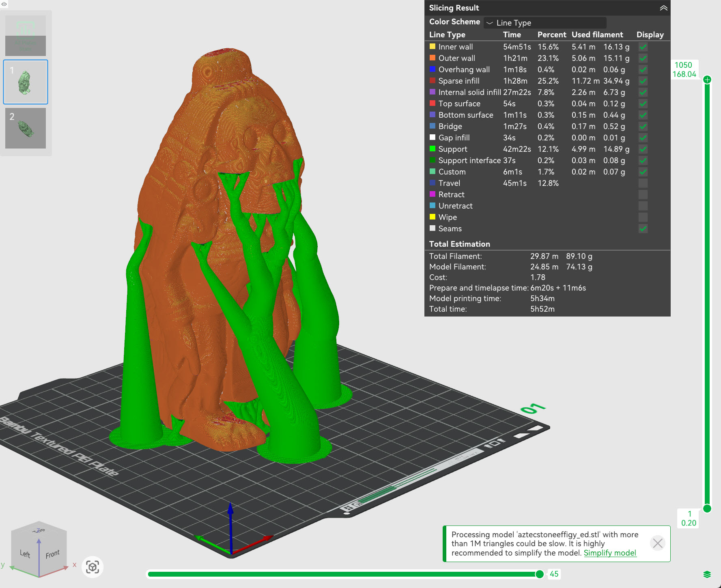Viewport: 721px width, 588px height.
Task: Click the horizontal move slider handle at 45
Action: (540, 574)
